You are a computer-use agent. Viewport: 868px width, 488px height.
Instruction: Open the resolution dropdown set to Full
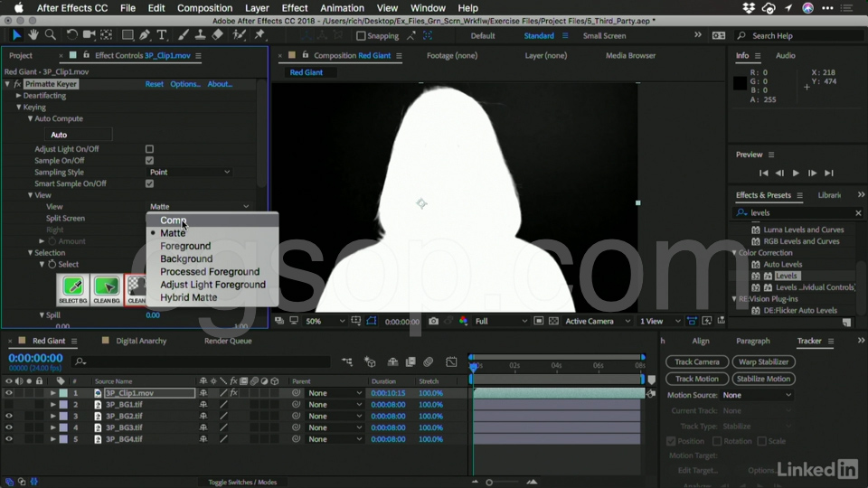(498, 321)
